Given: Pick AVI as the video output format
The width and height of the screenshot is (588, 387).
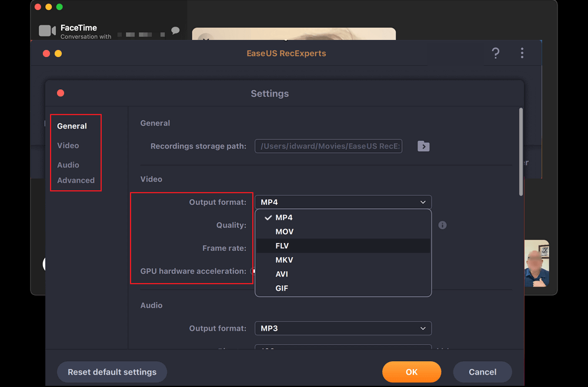Looking at the screenshot, I should pos(343,274).
